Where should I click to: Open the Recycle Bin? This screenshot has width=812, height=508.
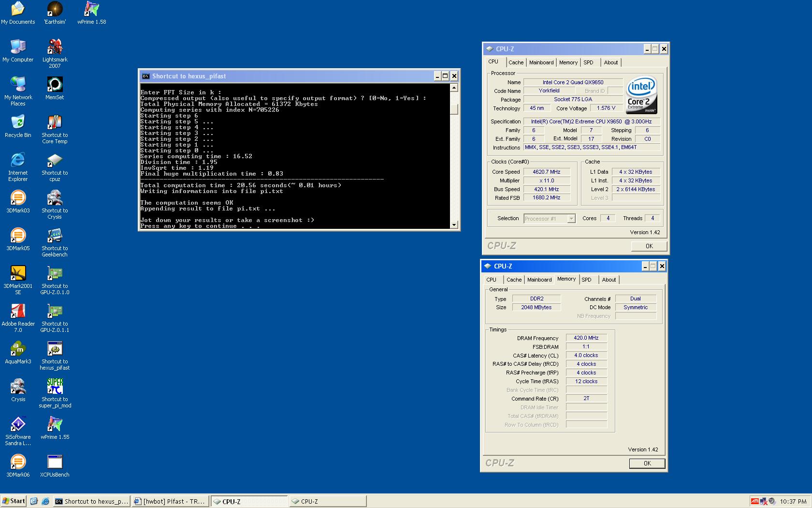[x=18, y=126]
